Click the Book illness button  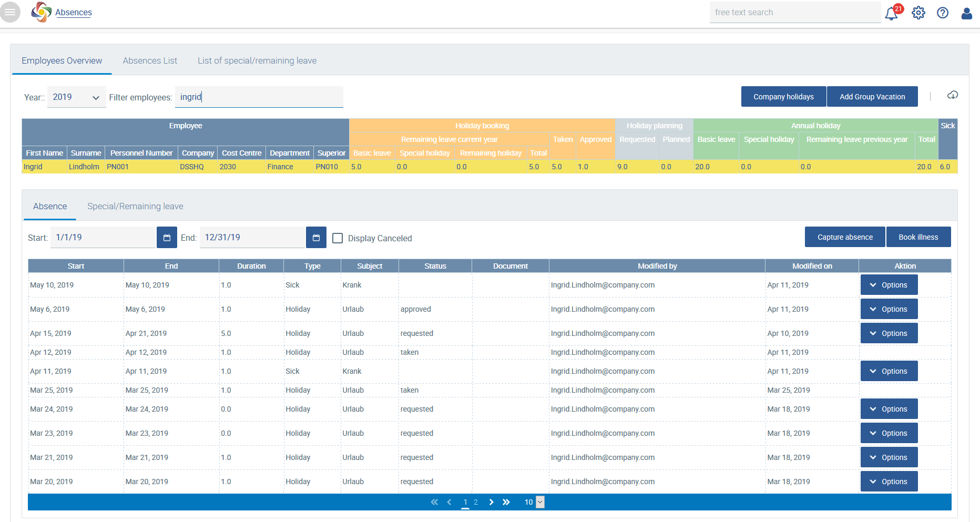click(918, 237)
